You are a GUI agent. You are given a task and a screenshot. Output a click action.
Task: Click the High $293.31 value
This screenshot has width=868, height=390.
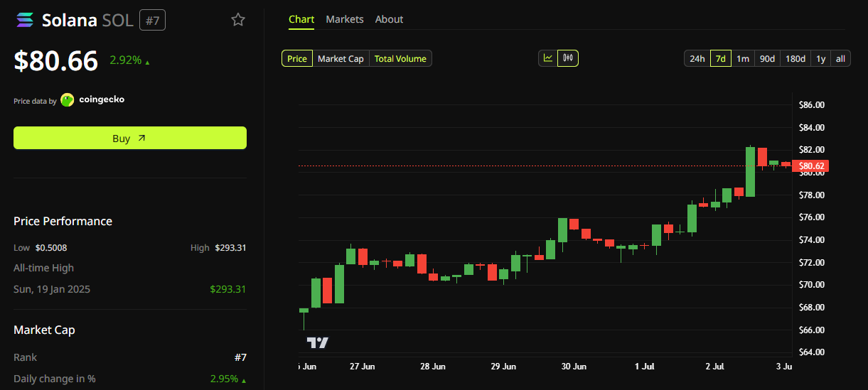point(230,248)
